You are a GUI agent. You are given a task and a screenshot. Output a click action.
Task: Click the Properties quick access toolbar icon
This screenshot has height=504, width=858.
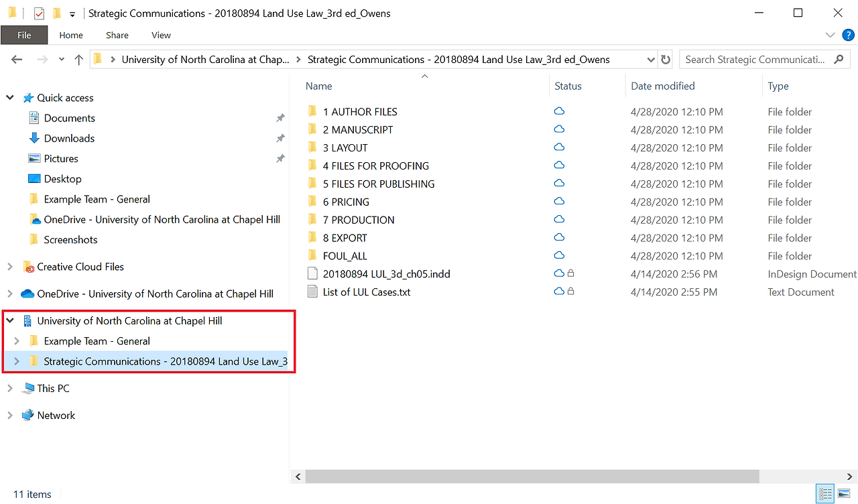click(39, 13)
